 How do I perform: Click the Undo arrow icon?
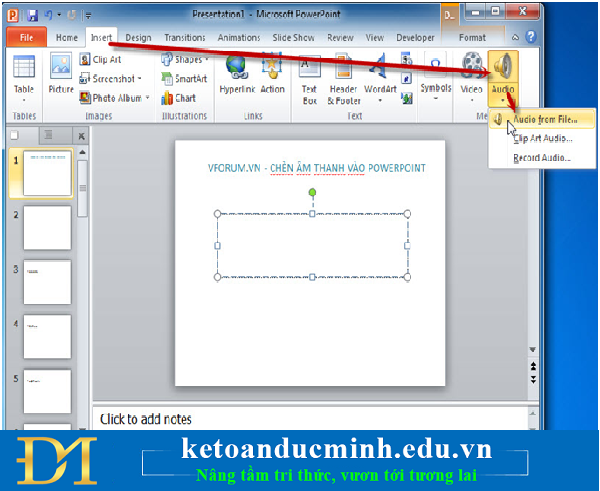coord(49,15)
